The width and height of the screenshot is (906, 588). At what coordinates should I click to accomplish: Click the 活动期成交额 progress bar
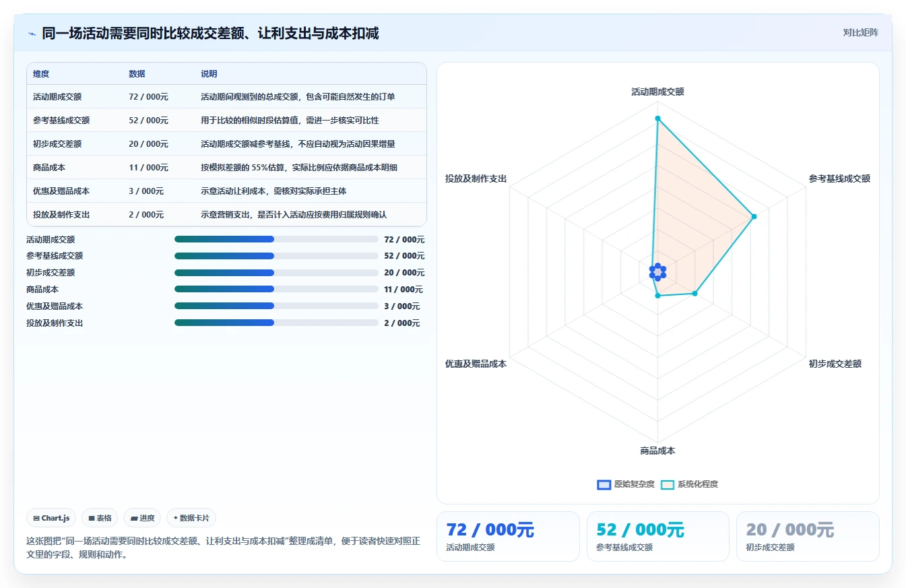coord(276,239)
